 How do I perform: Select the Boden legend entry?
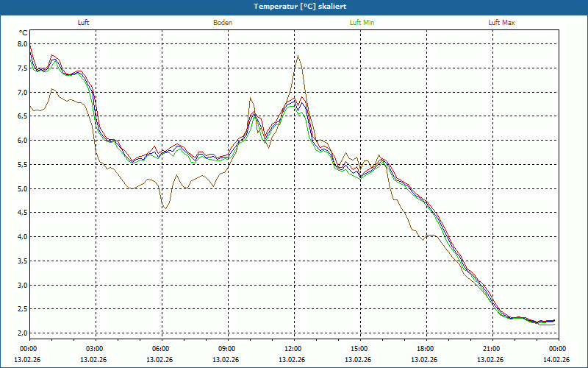point(223,23)
